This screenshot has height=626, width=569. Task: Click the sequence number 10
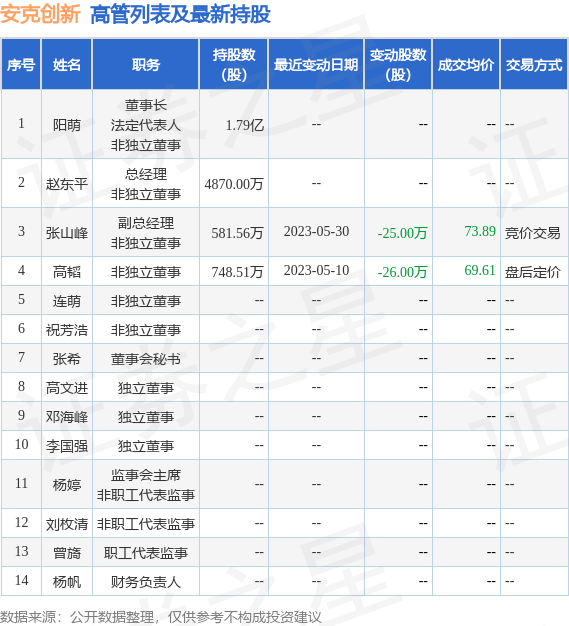(x=22, y=444)
